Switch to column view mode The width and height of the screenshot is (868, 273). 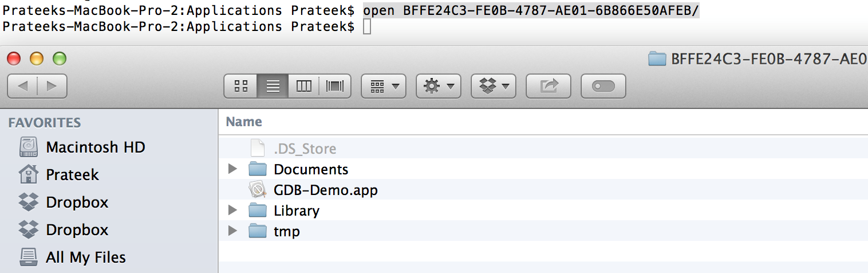304,86
